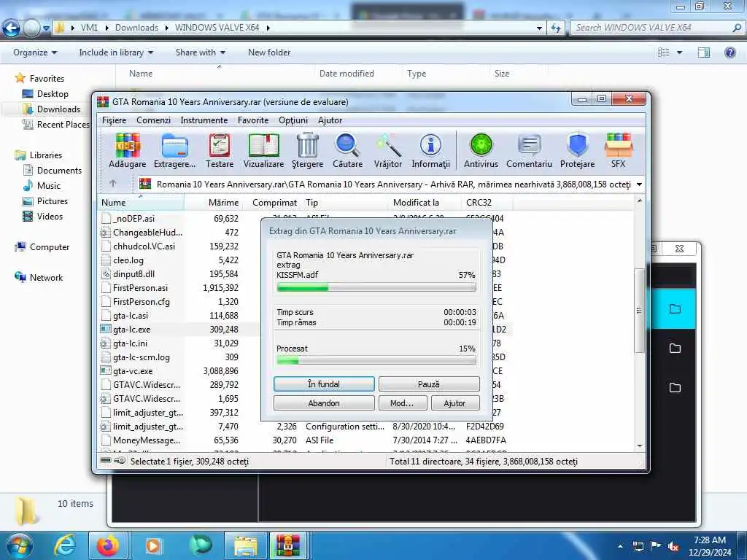Run the Antivirus scan icon
Screen dimensions: 747x560
(x=481, y=150)
